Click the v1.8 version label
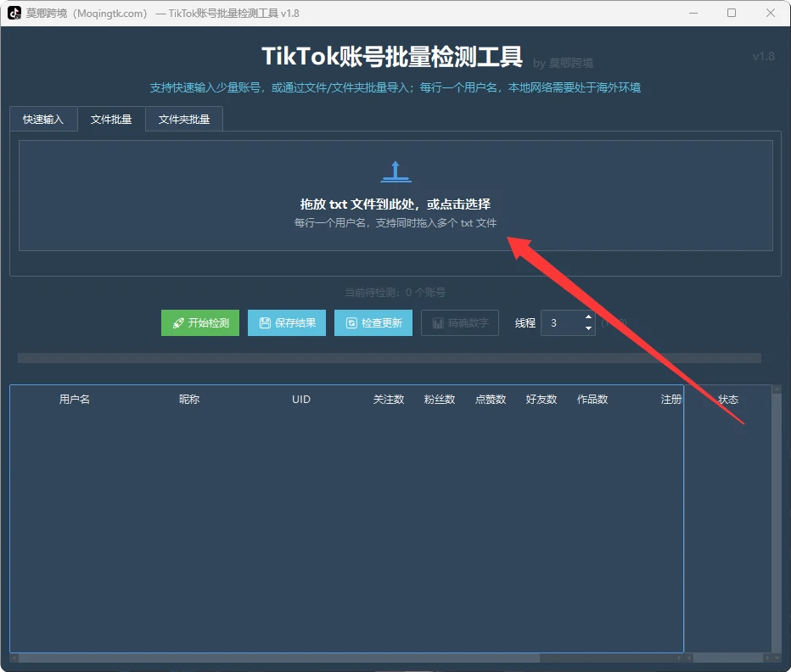This screenshot has height=672, width=791. [x=763, y=56]
